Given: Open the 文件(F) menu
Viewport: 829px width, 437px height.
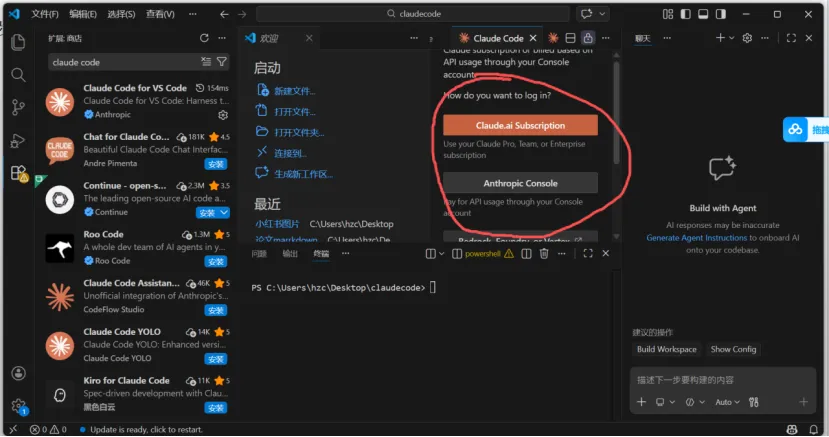Looking at the screenshot, I should pos(44,14).
